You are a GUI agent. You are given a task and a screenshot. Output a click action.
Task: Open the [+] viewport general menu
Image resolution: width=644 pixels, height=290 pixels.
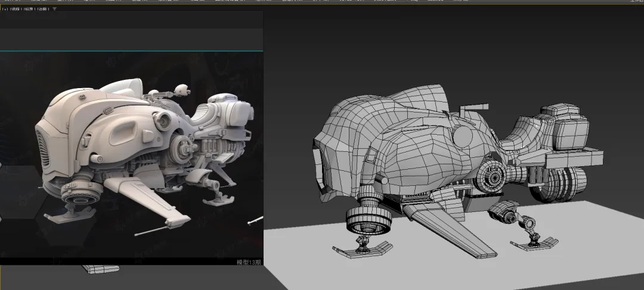pos(5,10)
